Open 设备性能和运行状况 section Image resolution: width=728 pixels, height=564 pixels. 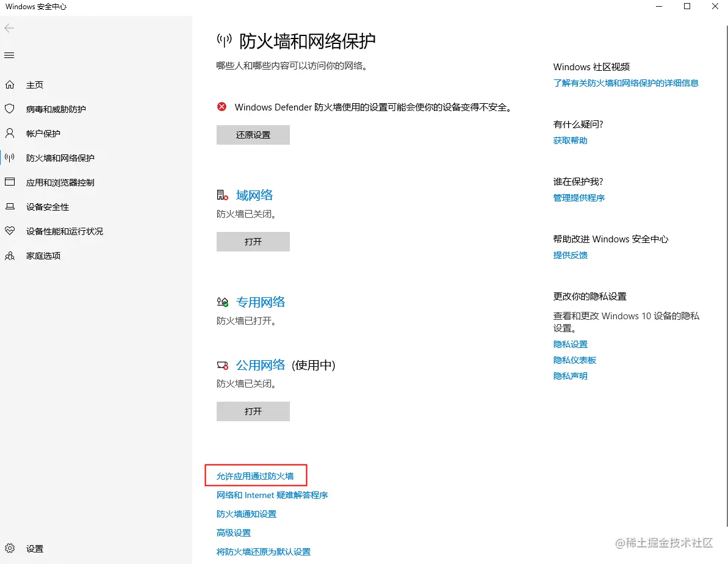point(65,231)
